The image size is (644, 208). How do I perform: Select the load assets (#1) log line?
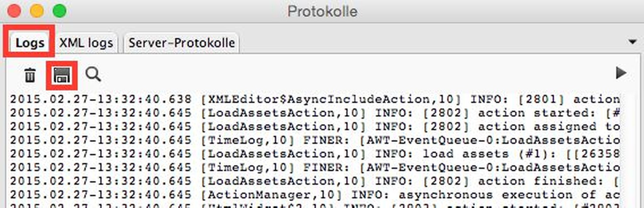314,154
